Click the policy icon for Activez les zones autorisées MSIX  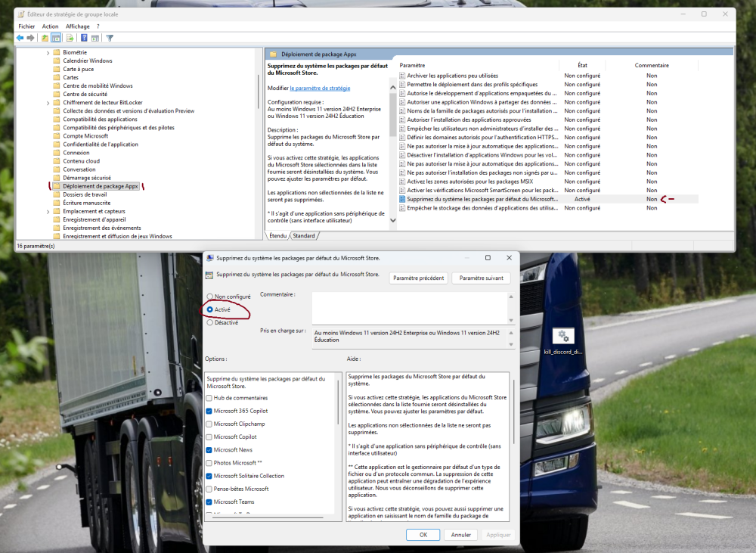coord(402,182)
